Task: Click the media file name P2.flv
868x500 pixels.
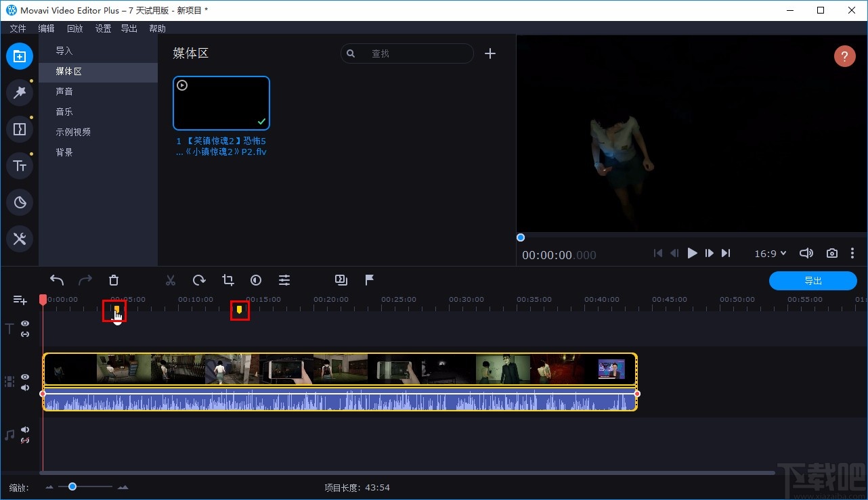Action: click(221, 147)
